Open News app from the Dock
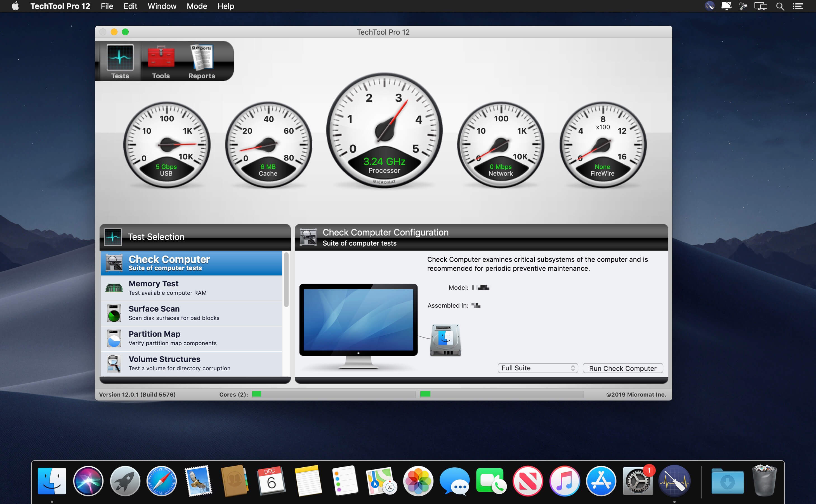 [528, 481]
